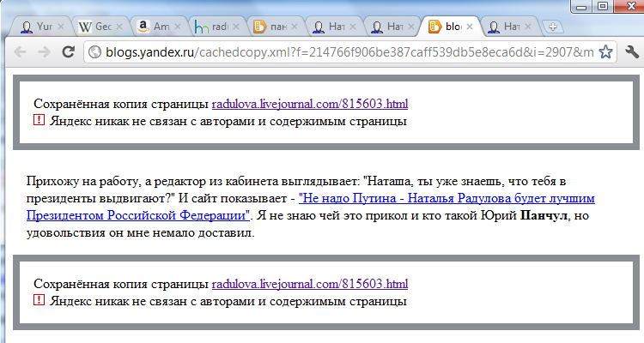Click the bold name Панчул

click(544, 215)
